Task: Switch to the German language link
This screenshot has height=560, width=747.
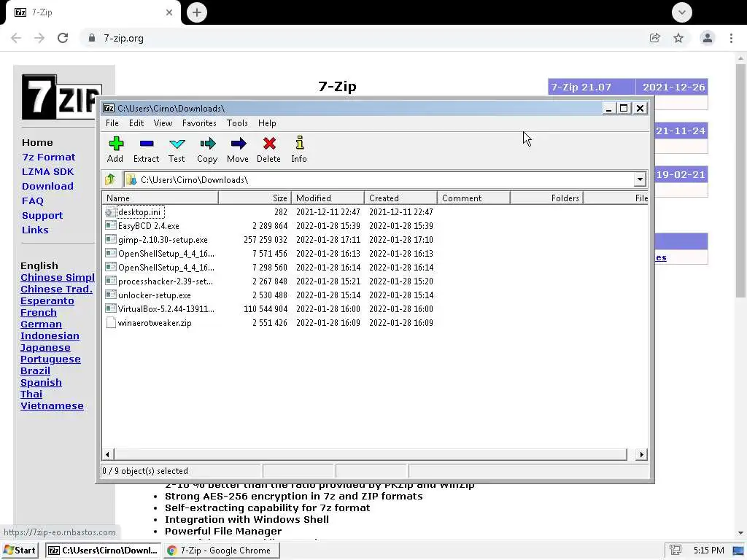Action: coord(41,324)
